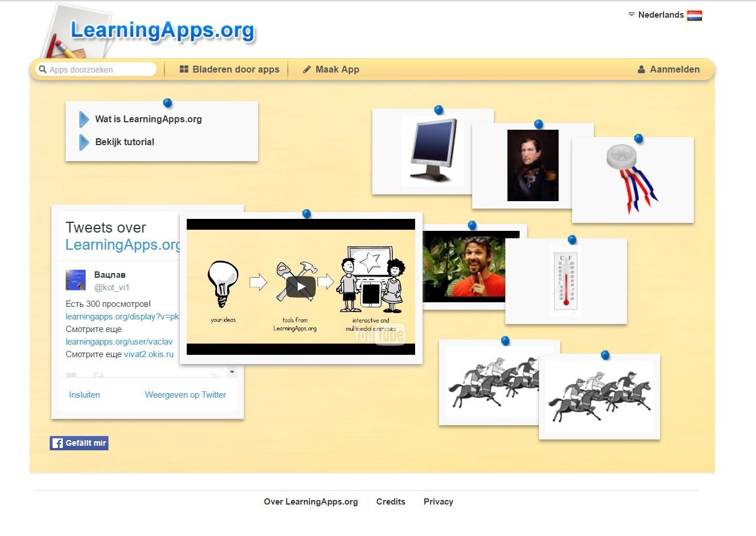Play the LearningApps intro video
The height and width of the screenshot is (536, 756).
[x=301, y=287]
